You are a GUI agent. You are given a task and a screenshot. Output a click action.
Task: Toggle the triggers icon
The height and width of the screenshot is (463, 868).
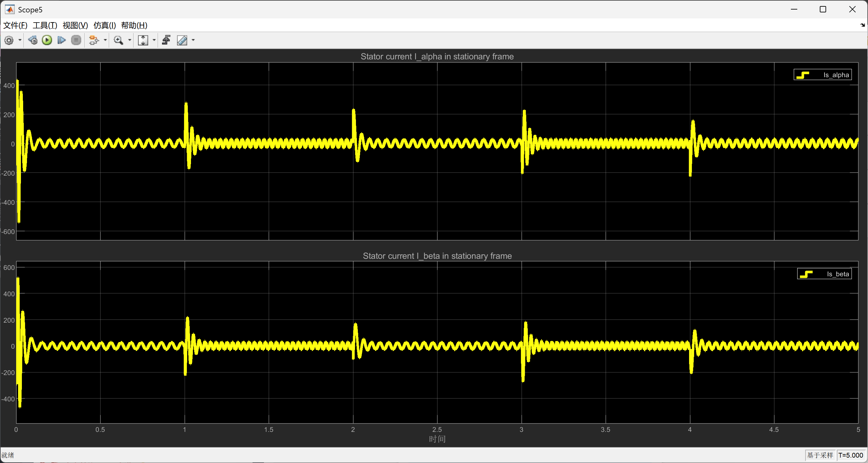point(166,40)
